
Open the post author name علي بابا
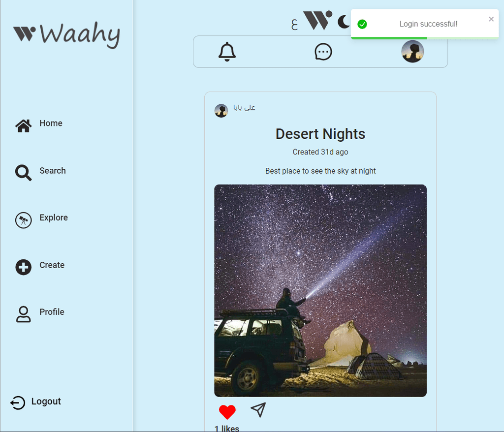(x=244, y=107)
